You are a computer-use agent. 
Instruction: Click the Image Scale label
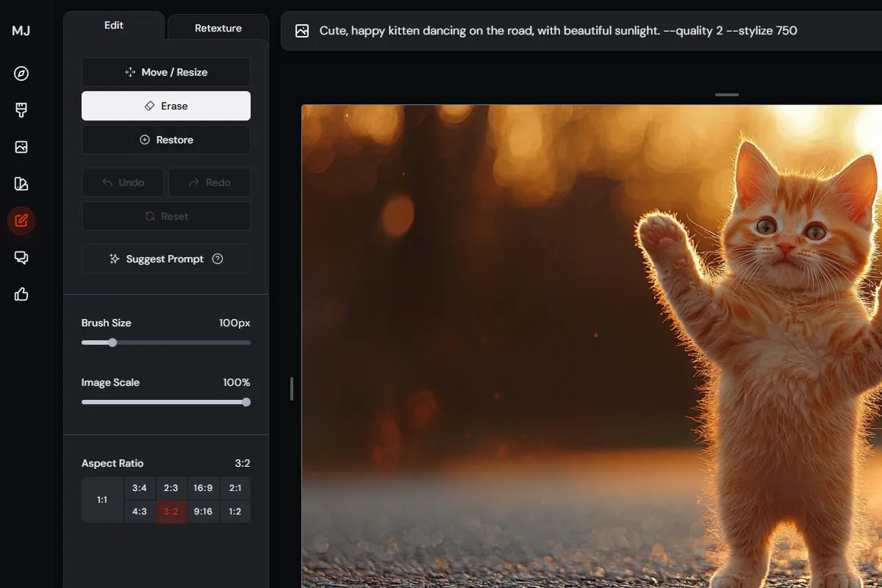[110, 382]
